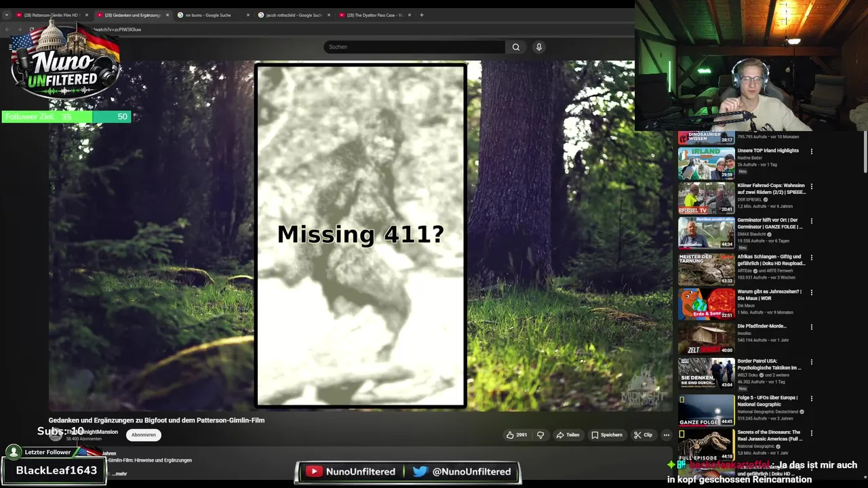Open options for Die Pfadfinder-Morde video
Viewport: 868px width, 488px height.
pos(811,327)
